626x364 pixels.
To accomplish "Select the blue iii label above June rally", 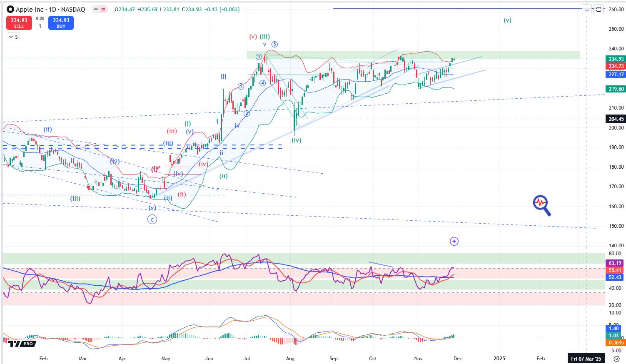I will [224, 76].
